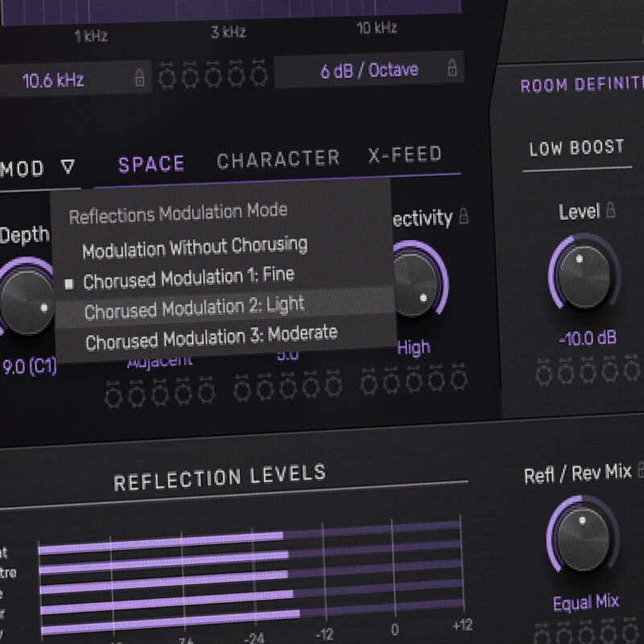Click the Reflections Modulation Mode menu header
644x644 pixels.
(178, 213)
